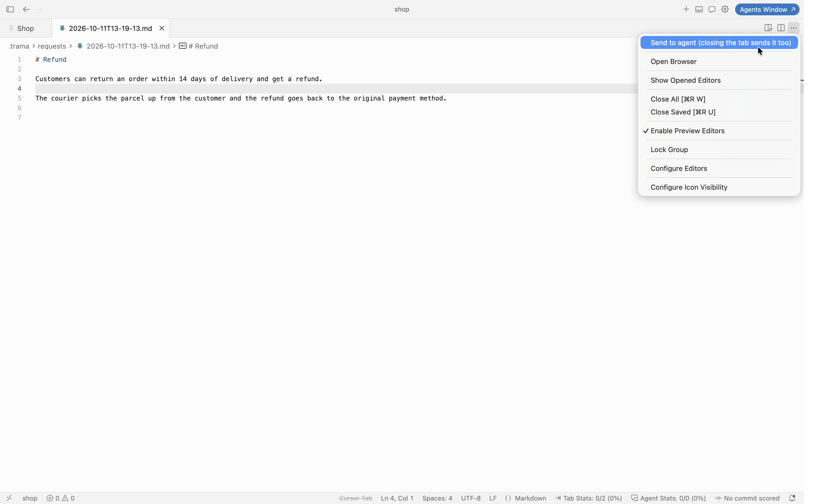
Task: Toggle Lock Group option
Action: [719, 150]
